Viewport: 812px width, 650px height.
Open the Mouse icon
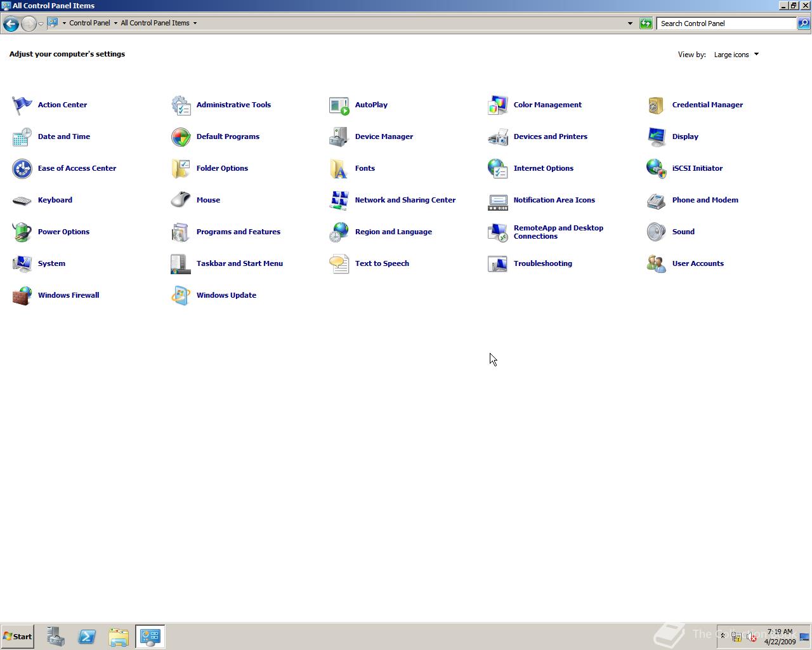coord(181,201)
